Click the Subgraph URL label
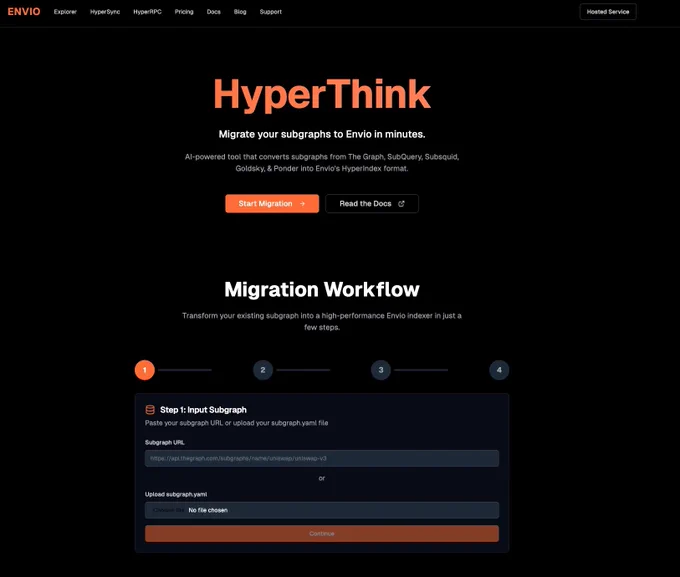The height and width of the screenshot is (577, 680). pos(165,443)
